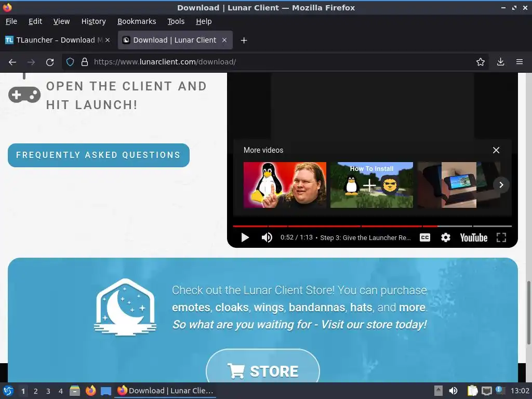Click the gamepad controller icon
The image size is (532, 399).
(x=24, y=95)
